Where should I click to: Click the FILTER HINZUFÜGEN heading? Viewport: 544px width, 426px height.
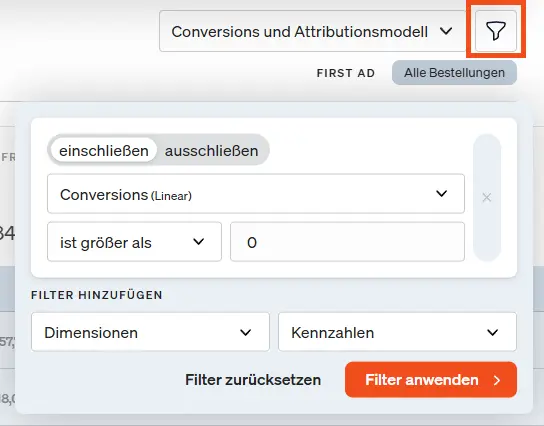[x=97, y=295]
